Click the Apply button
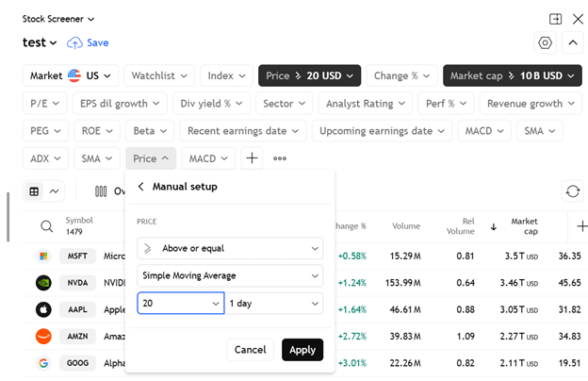Viewport: 588px width, 381px height. [302, 350]
